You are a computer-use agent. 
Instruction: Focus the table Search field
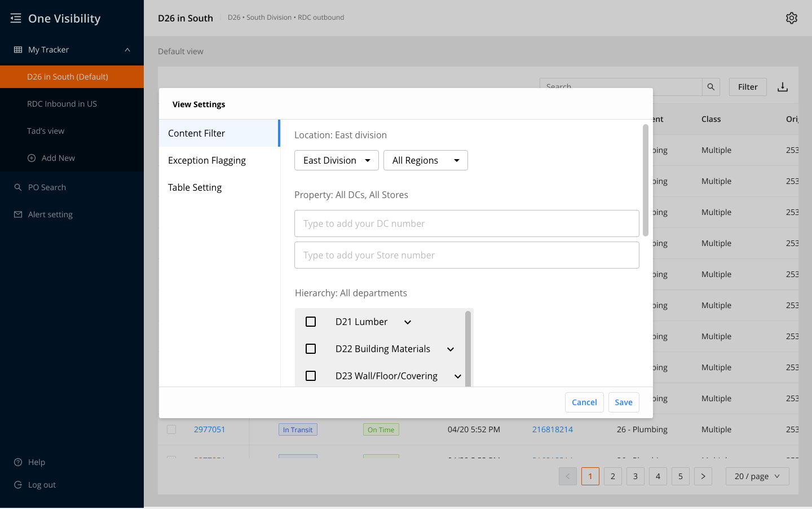coord(621,87)
